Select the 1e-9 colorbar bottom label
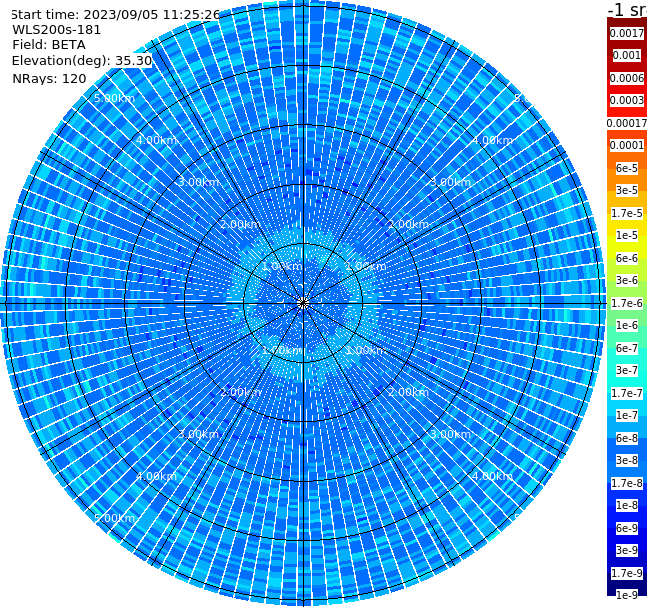 coord(627,595)
